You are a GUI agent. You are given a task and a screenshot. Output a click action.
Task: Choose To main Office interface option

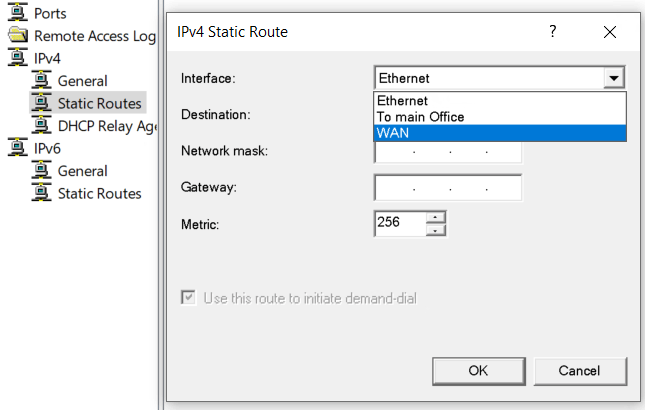click(500, 117)
